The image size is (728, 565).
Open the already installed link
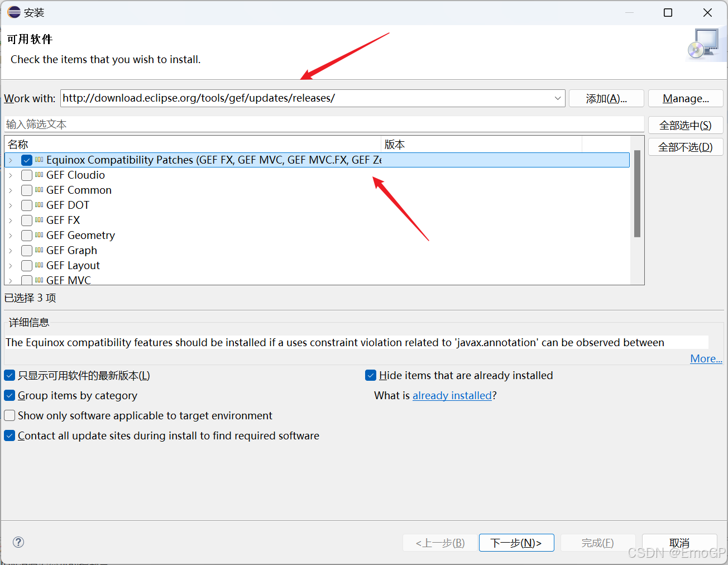point(452,395)
